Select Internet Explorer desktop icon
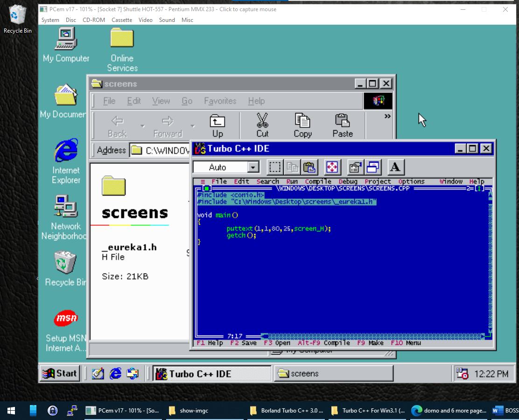Screen dimensions: 519x420 66,161
